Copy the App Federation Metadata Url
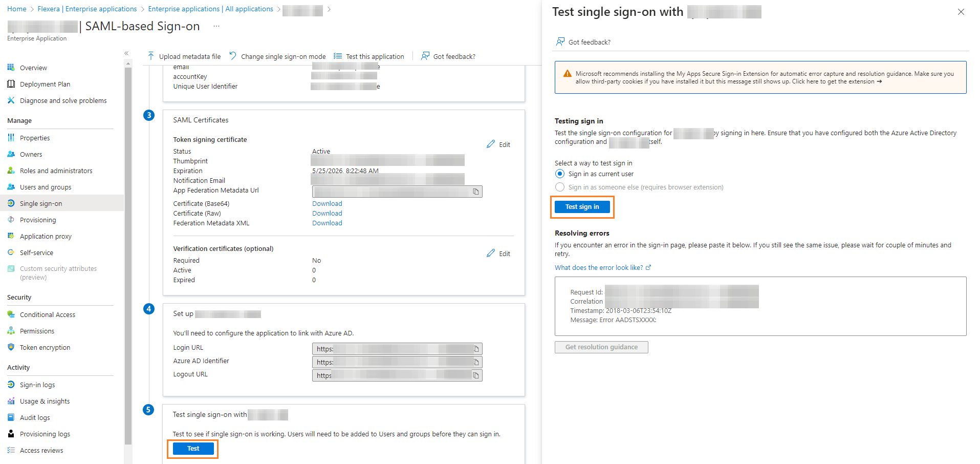 [x=476, y=192]
